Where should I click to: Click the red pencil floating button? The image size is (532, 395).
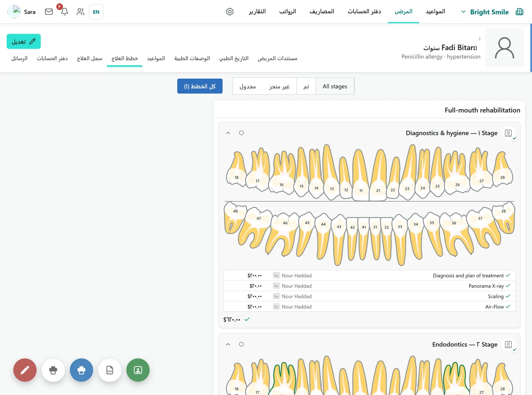[25, 370]
